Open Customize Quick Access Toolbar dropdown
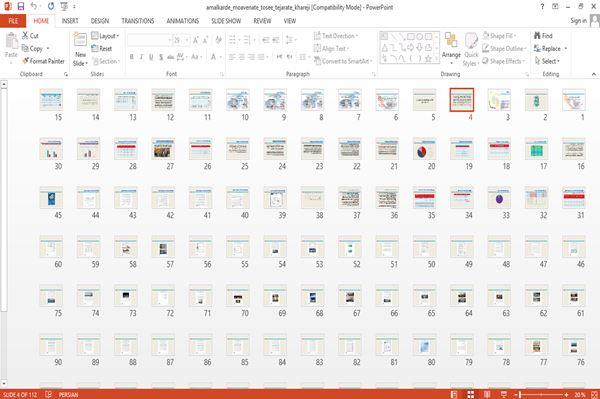 74,7
